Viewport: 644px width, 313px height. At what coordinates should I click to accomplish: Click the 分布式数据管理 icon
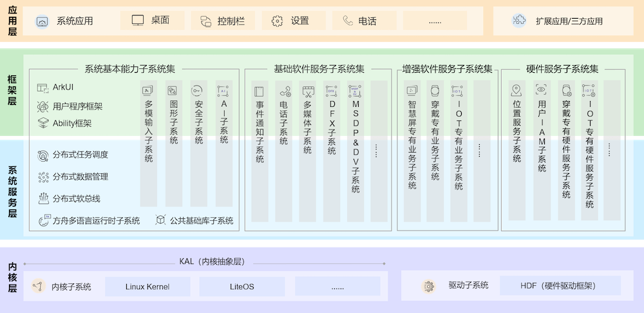43,177
